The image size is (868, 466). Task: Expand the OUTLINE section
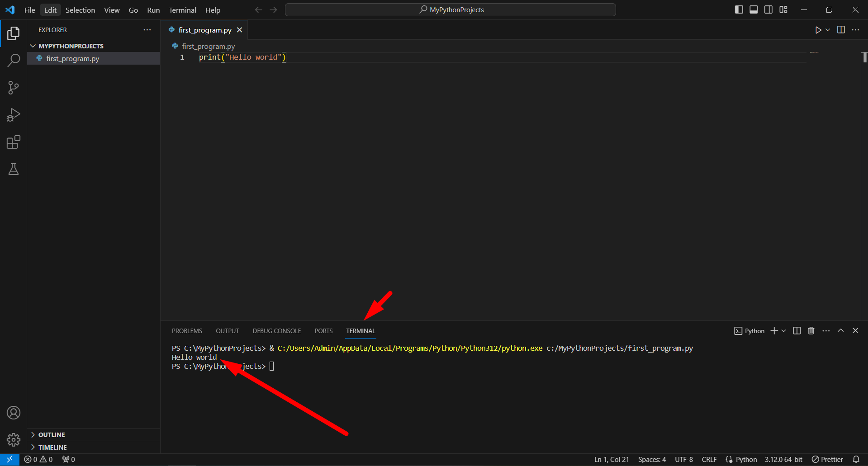pyautogui.click(x=52, y=434)
